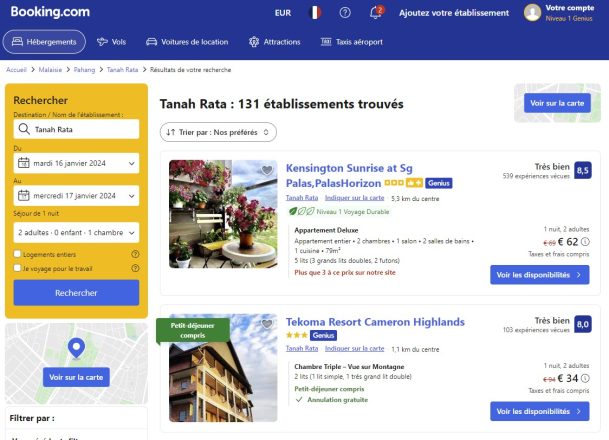Click Petit-déjeuner compris green ribbon
The height and width of the screenshot is (440, 609).
(x=193, y=330)
